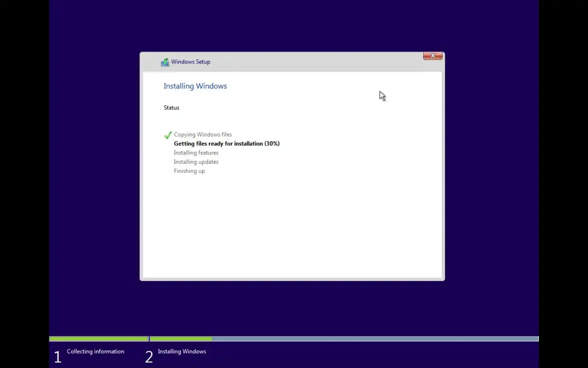Screen dimensions: 588x368
Task: Click the Installing Windows stage progress bar
Action: tap(344, 339)
